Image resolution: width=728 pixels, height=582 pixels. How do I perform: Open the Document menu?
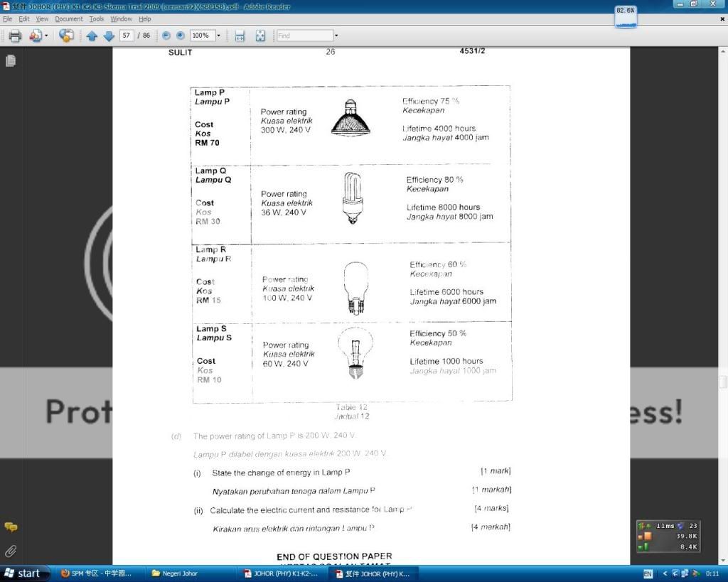coord(69,18)
